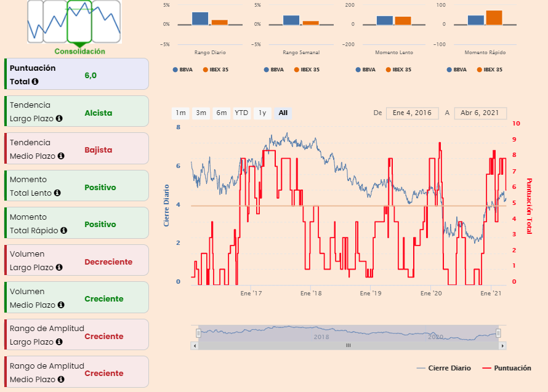Select the 6m time range
Image resolution: width=548 pixels, height=392 pixels.
pyautogui.click(x=221, y=113)
